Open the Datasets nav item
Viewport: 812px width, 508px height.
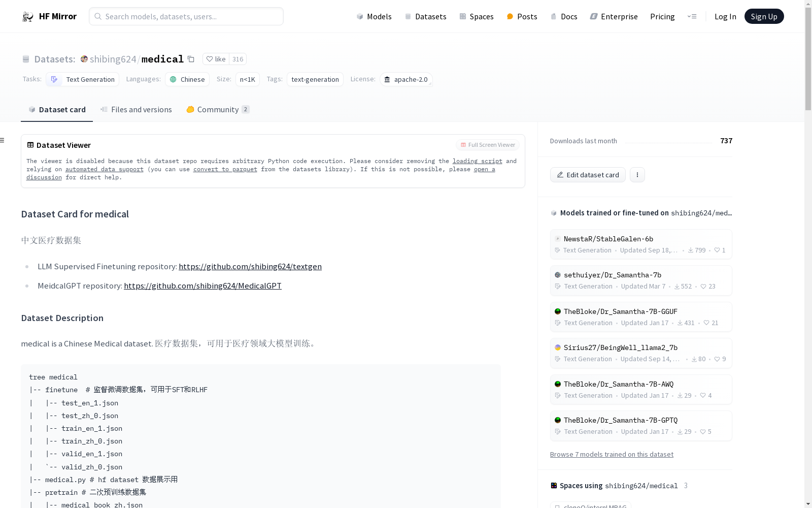[x=425, y=16]
